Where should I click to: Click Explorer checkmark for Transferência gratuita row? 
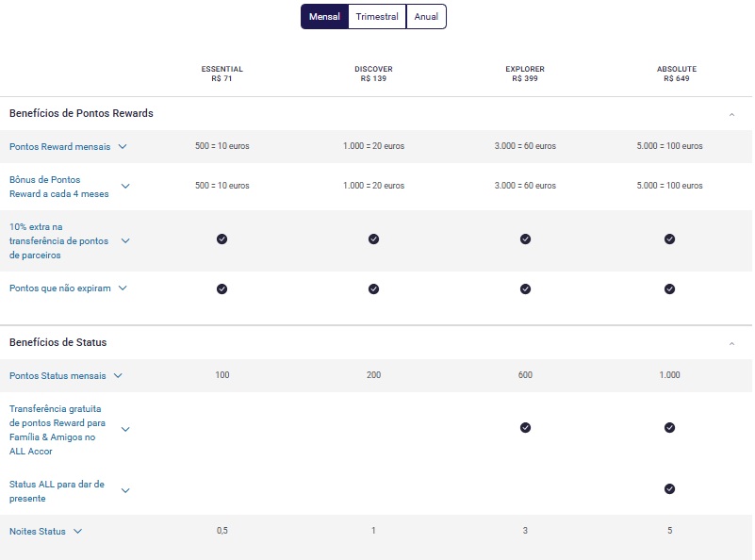tap(525, 428)
